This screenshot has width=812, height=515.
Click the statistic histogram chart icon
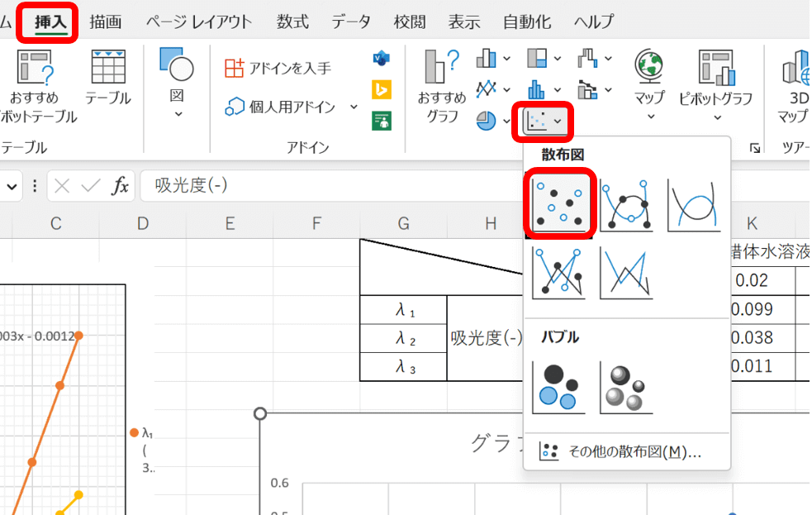(x=537, y=89)
